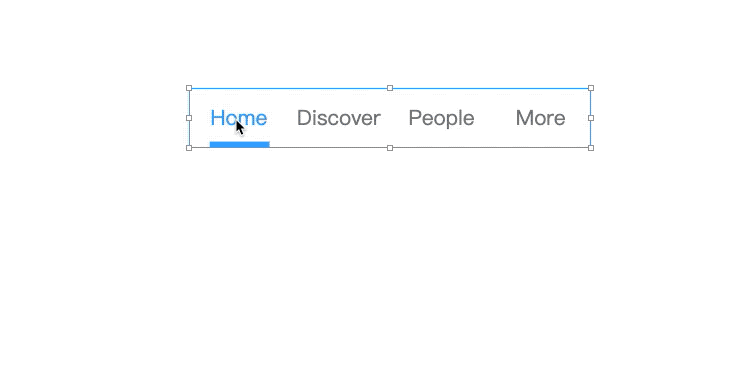Click the bottom-left corner selection handle
This screenshot has height=385, width=750.
click(x=189, y=148)
